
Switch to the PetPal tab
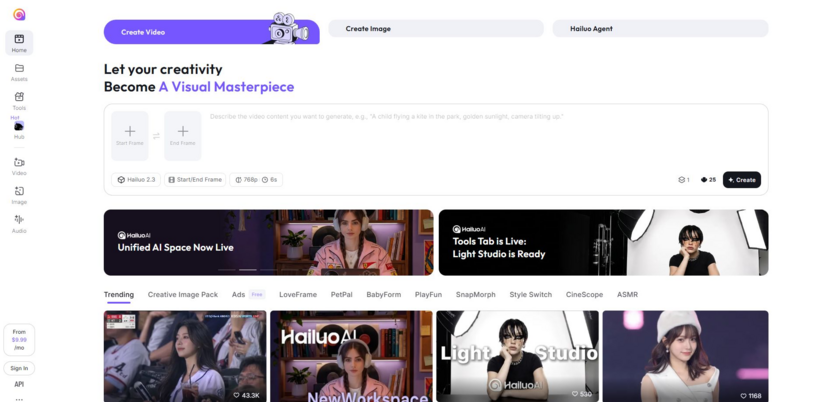(x=341, y=295)
